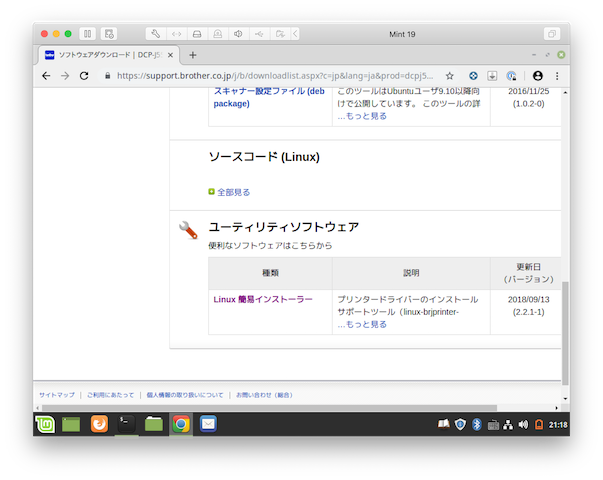
Task: Expand the Linux installer description with もっと見る
Action: tap(361, 324)
